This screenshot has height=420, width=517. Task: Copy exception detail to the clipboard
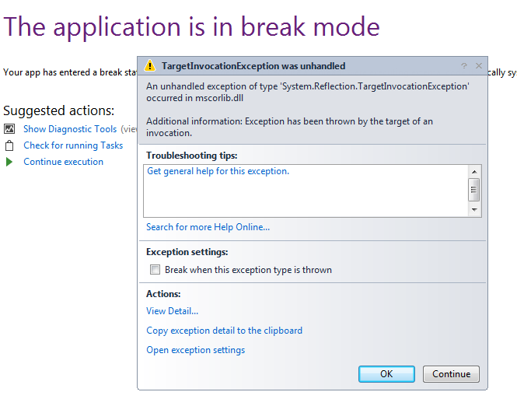pos(224,331)
